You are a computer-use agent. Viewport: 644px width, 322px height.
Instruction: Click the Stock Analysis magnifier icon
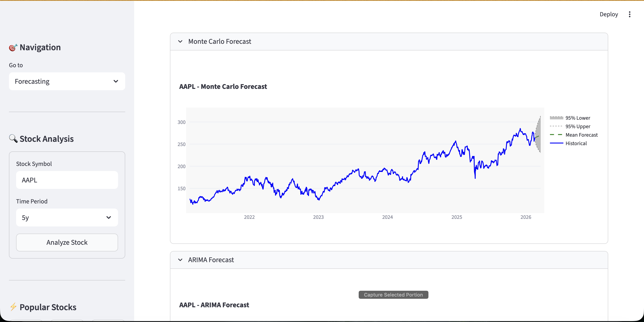point(13,138)
